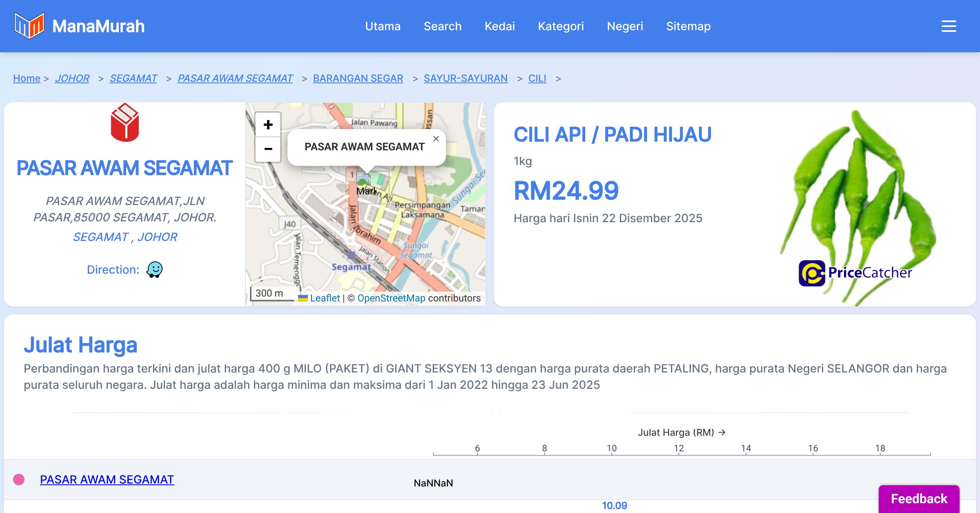Click the ManaMurah logo icon
Viewport: 980px width, 513px height.
[29, 26]
